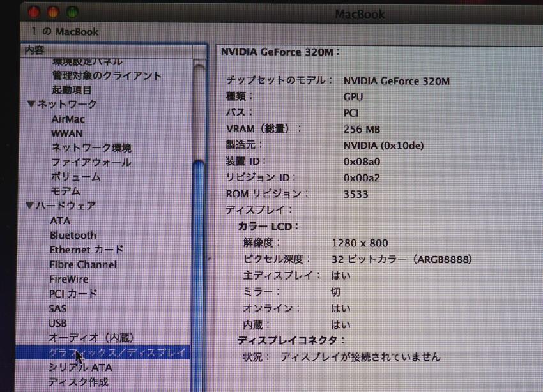Click the カラー LCD heading
The height and width of the screenshot is (392, 543).
click(x=268, y=227)
